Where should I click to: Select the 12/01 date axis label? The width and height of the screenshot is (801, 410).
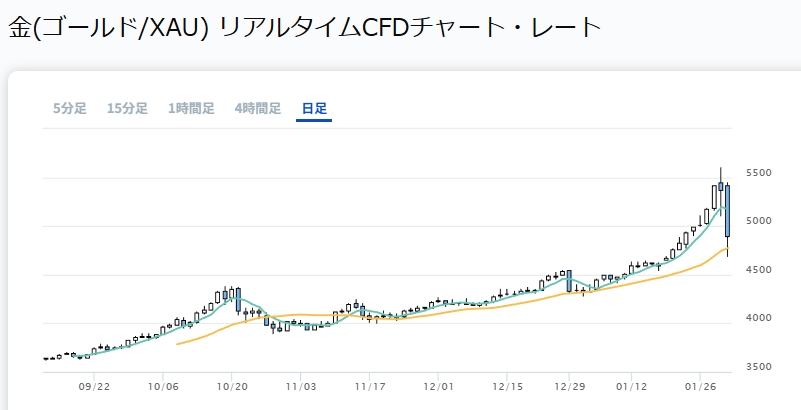tap(438, 385)
